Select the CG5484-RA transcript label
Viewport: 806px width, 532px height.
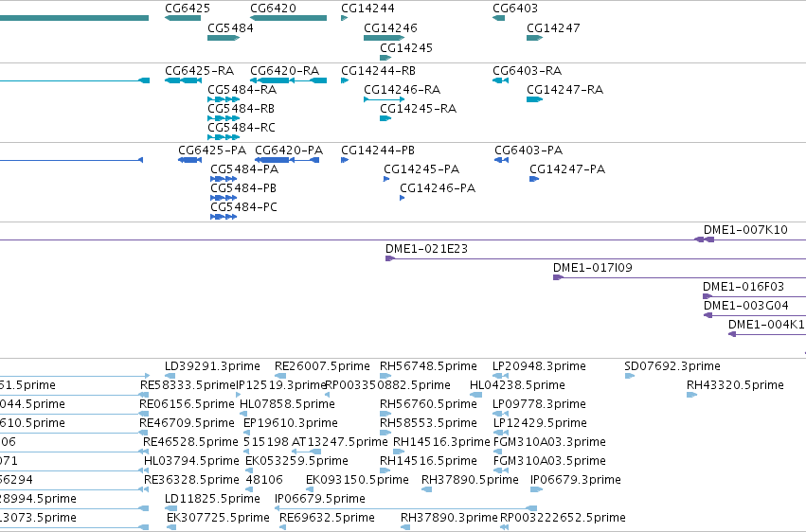242,90
